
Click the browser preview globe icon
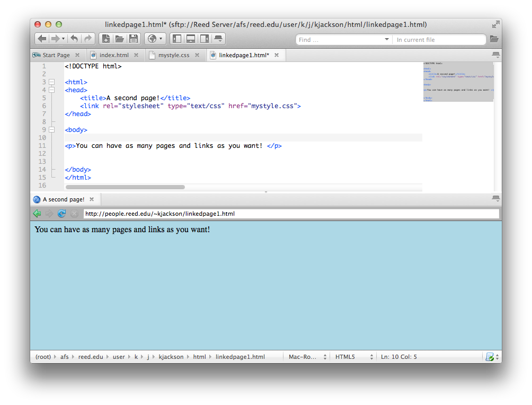click(x=152, y=39)
